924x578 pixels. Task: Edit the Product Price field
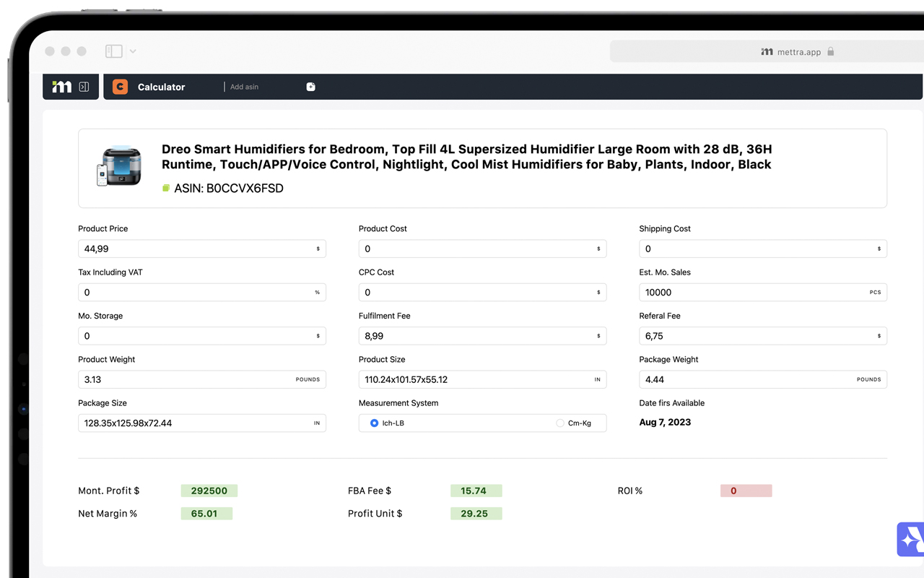tap(202, 249)
